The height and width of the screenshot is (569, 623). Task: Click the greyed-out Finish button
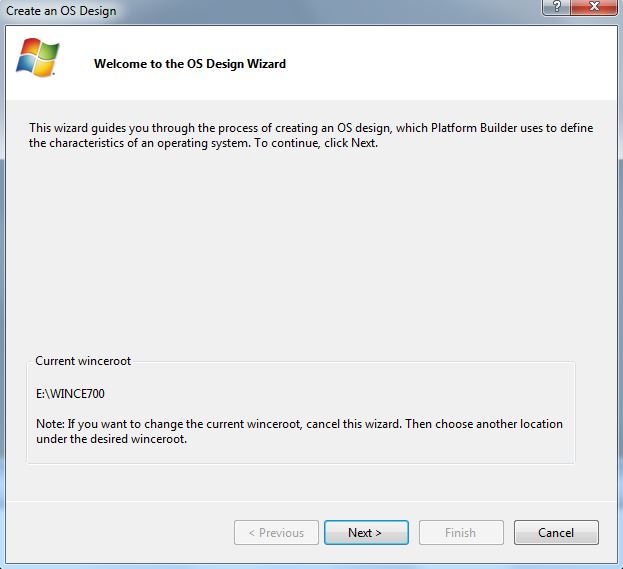(461, 532)
